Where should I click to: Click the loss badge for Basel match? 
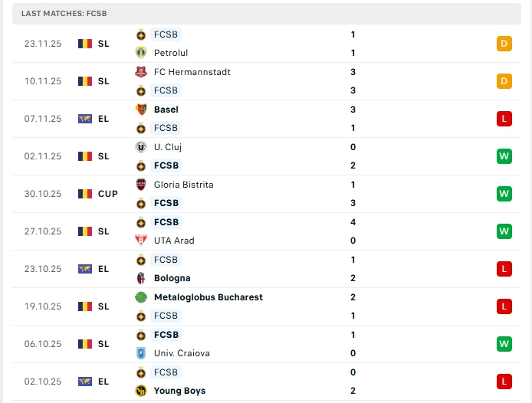(504, 119)
